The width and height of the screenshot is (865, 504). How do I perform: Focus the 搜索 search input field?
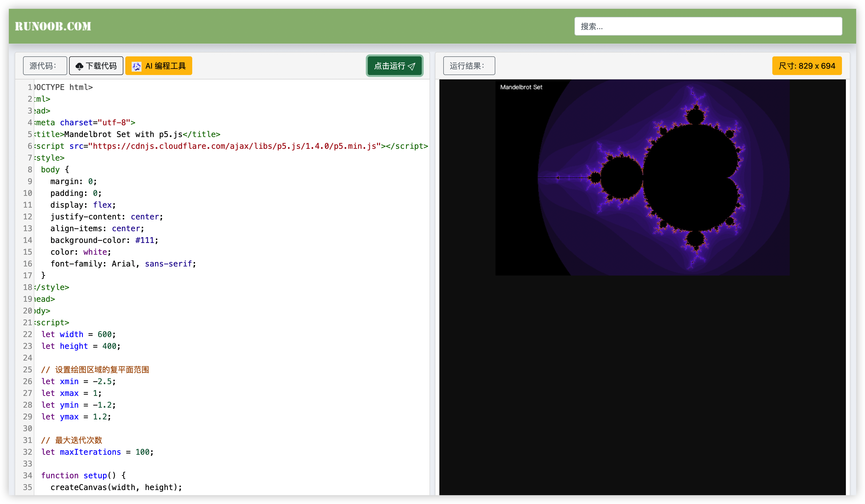tap(708, 26)
